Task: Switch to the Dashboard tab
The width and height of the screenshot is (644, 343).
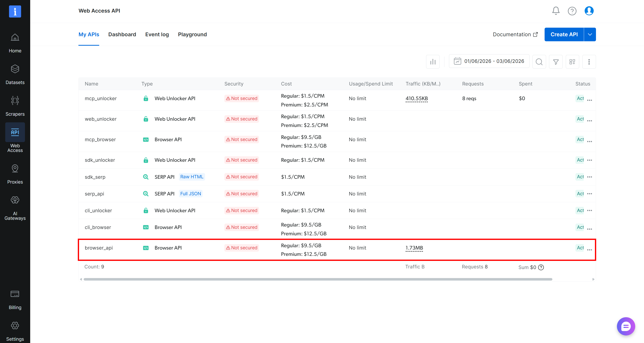Action: [x=122, y=35]
